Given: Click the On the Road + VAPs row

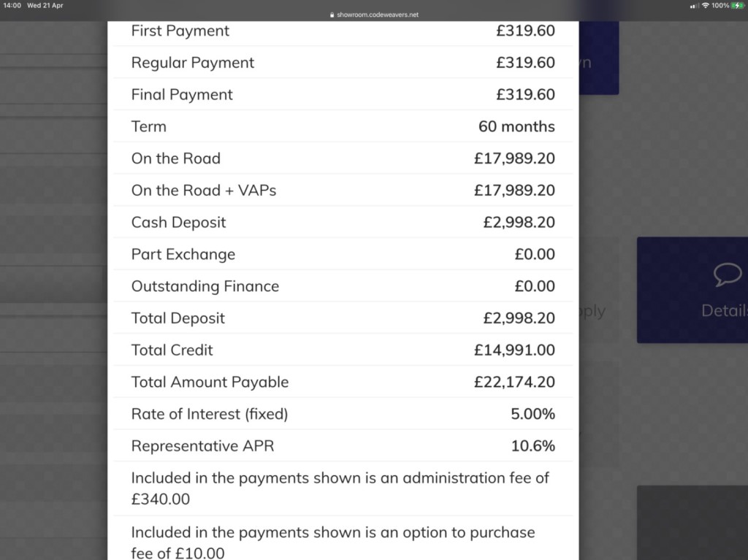Looking at the screenshot, I should pos(343,191).
